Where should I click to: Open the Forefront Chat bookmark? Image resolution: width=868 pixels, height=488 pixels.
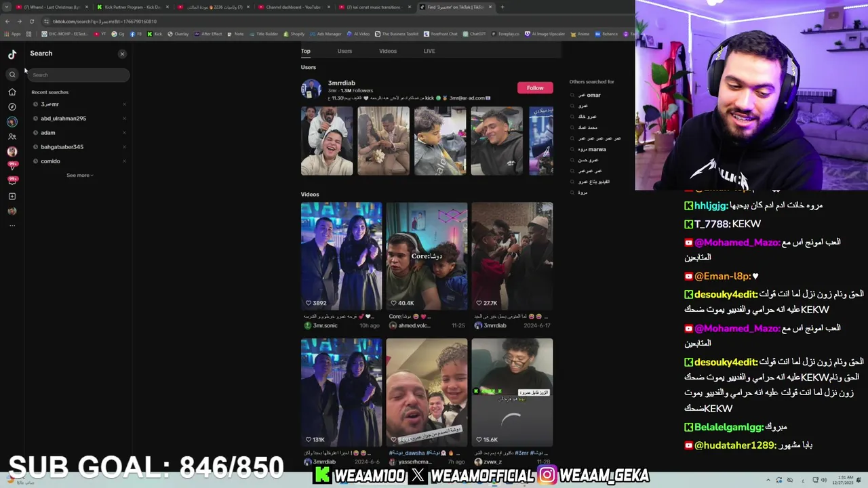pos(441,34)
